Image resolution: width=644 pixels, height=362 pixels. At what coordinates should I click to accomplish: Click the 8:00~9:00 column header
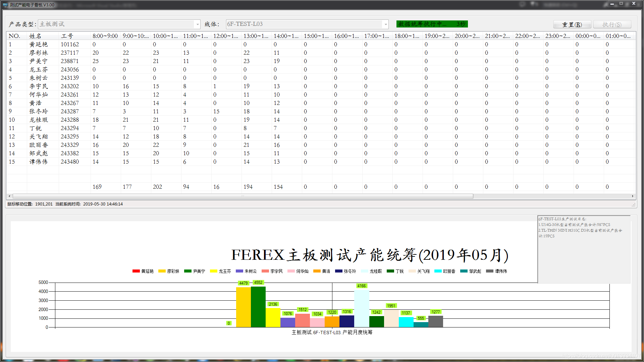click(105, 36)
